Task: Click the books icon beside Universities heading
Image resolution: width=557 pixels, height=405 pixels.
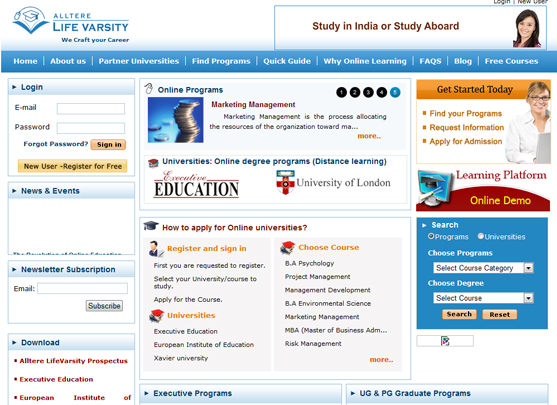Action: (x=153, y=163)
